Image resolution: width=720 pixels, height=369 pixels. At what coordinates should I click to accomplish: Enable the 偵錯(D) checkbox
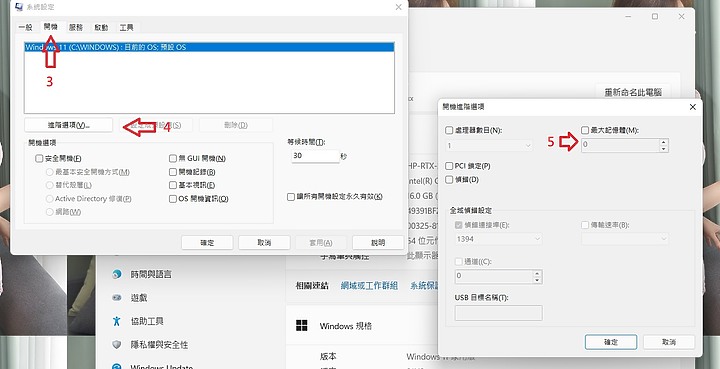point(449,179)
